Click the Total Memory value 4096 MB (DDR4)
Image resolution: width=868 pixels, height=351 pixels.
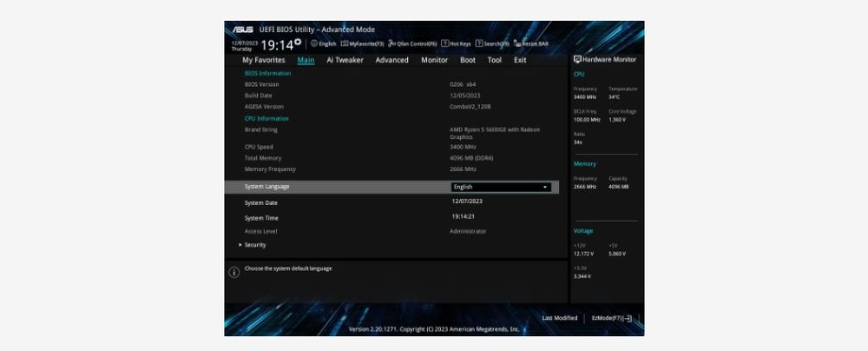[x=471, y=158]
